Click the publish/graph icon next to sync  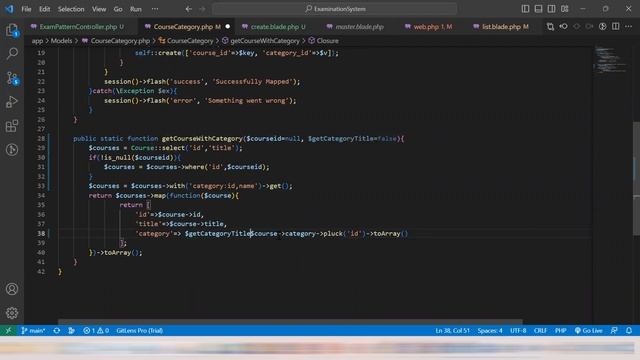tap(71, 331)
